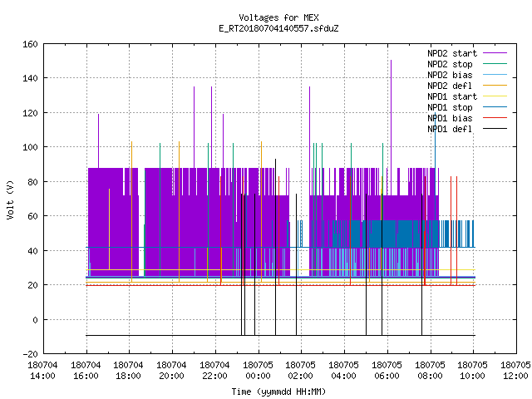Click the '180704 22:00' x-axis tick label
This screenshot has width=532, height=399.
click(214, 371)
